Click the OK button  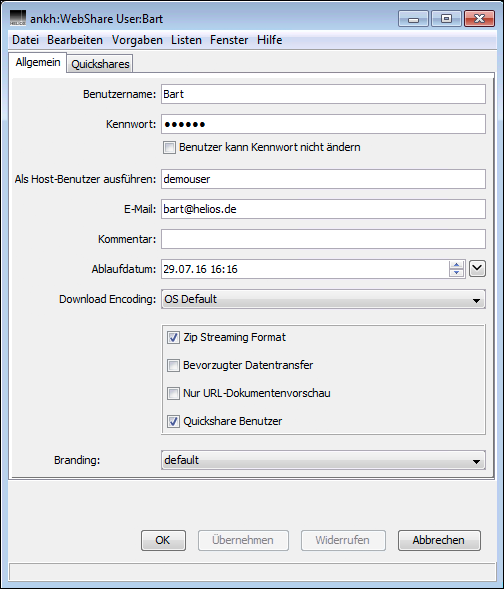[163, 540]
